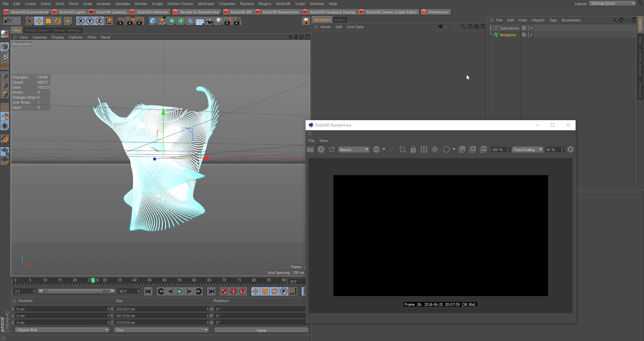Viewport: 644px width, 341px height.
Task: Click add snapshot plus icon
Action: [x=473, y=149]
